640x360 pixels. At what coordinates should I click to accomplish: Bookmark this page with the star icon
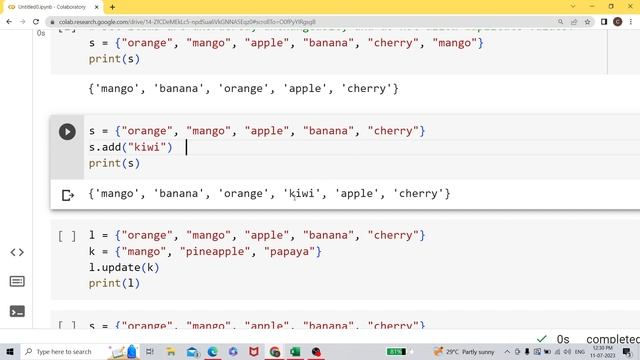coord(587,22)
